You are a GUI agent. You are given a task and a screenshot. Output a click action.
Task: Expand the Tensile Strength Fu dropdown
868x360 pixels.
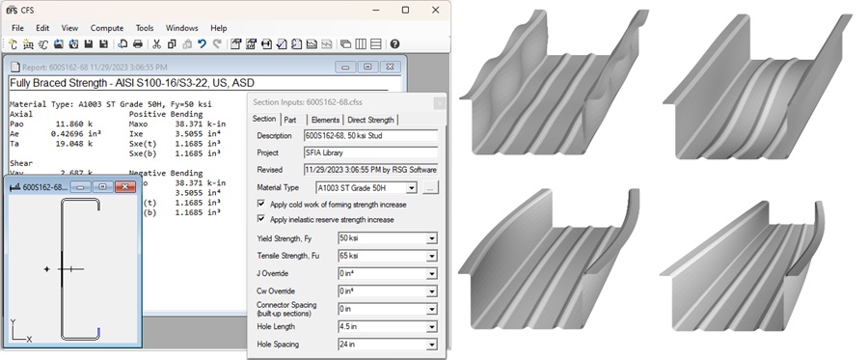pos(432,257)
